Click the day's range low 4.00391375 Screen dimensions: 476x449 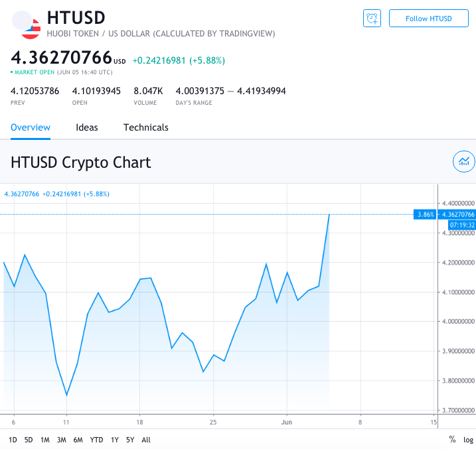(200, 91)
